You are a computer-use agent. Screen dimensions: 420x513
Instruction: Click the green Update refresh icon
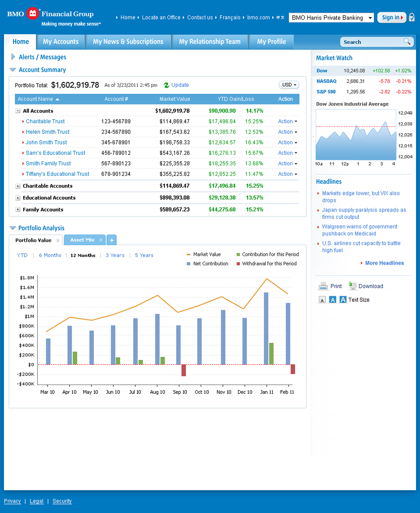(166, 85)
